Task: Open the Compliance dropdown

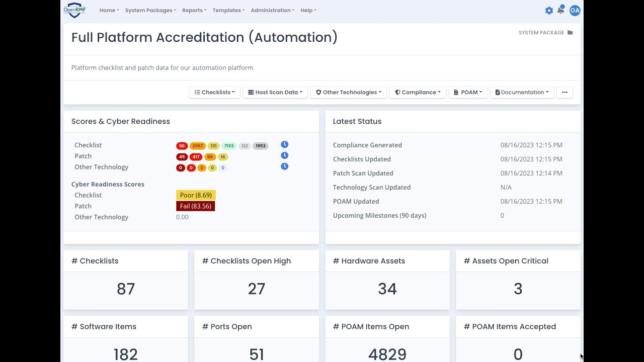Action: click(x=418, y=93)
